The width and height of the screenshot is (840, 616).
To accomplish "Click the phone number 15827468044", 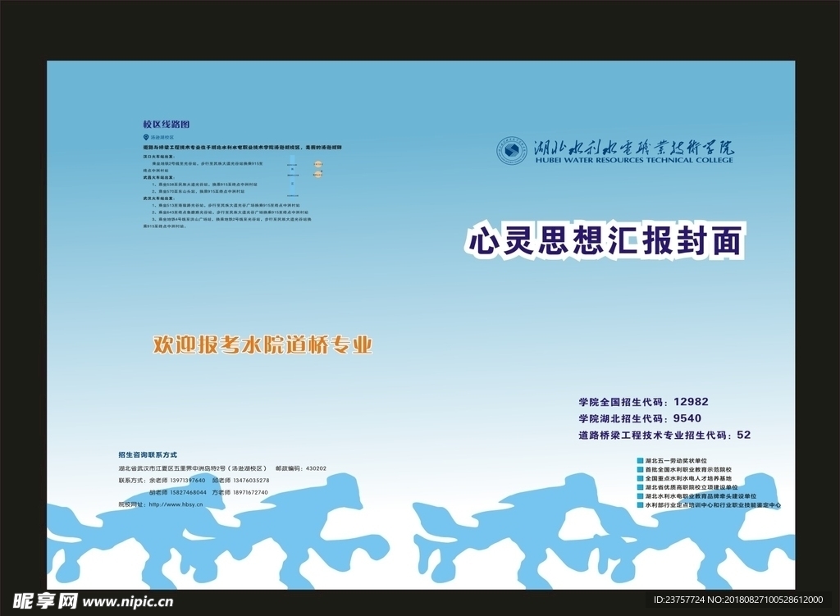I will point(189,492).
